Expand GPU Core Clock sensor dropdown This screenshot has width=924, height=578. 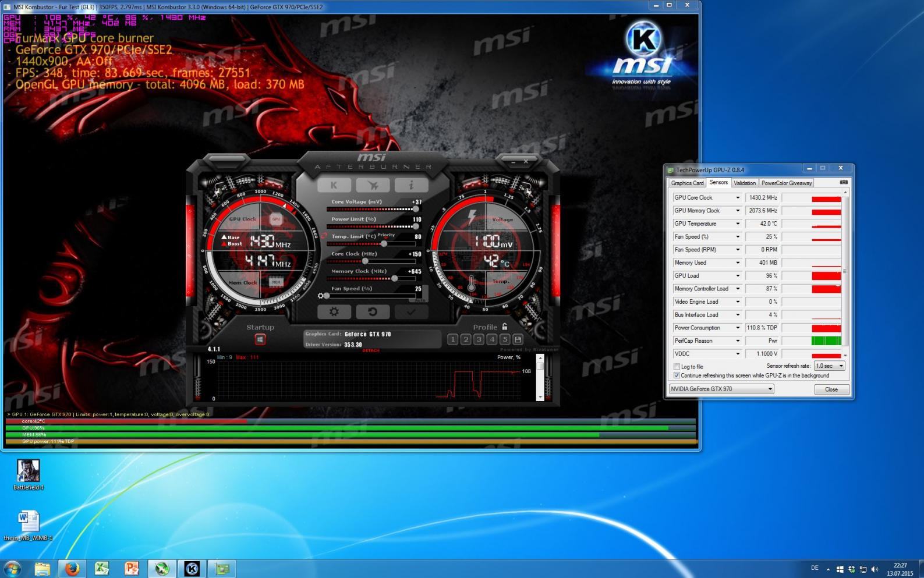(x=738, y=198)
